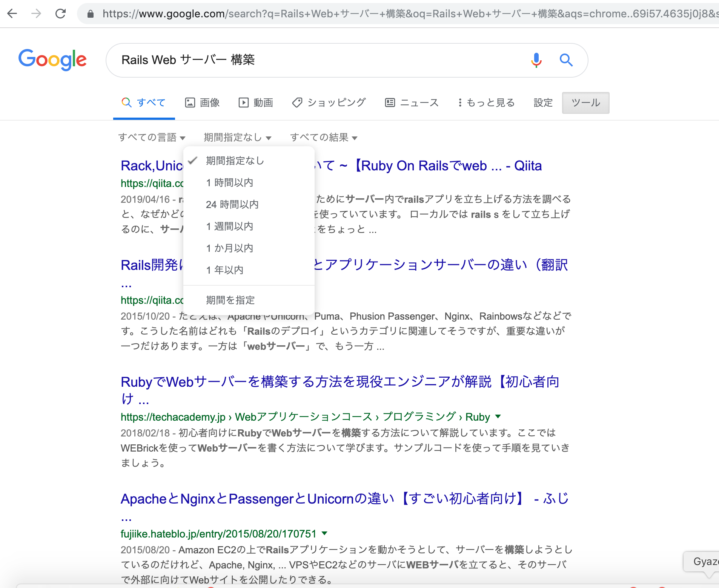
Task: Select 期間を指定 custom range option
Action: [249, 300]
